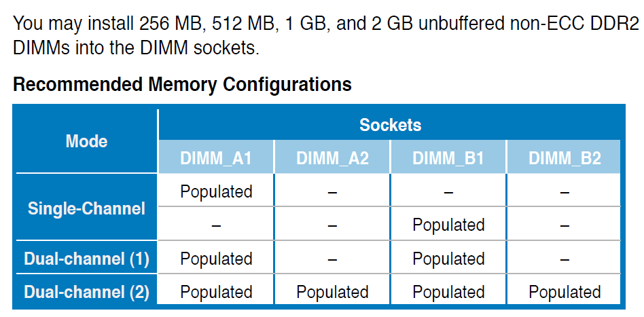The width and height of the screenshot is (644, 317).
Task: Click Dual-channel (1) Populated under DIMM_B1
Action: [448, 259]
